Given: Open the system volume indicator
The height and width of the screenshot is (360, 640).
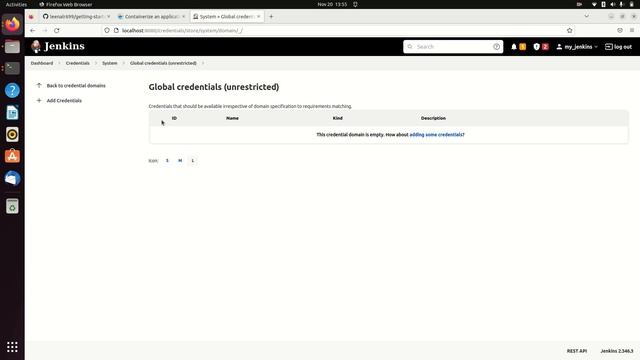Looking at the screenshot, I should click(x=613, y=4).
